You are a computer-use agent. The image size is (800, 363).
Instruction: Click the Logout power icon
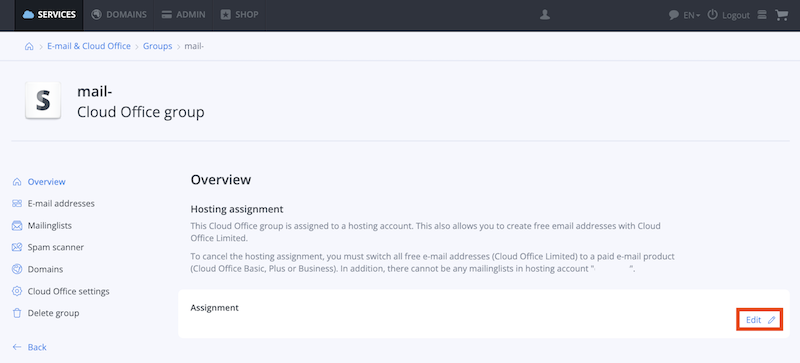click(712, 15)
